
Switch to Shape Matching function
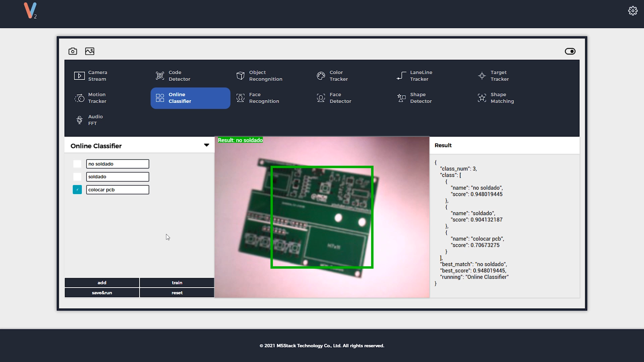click(x=496, y=98)
